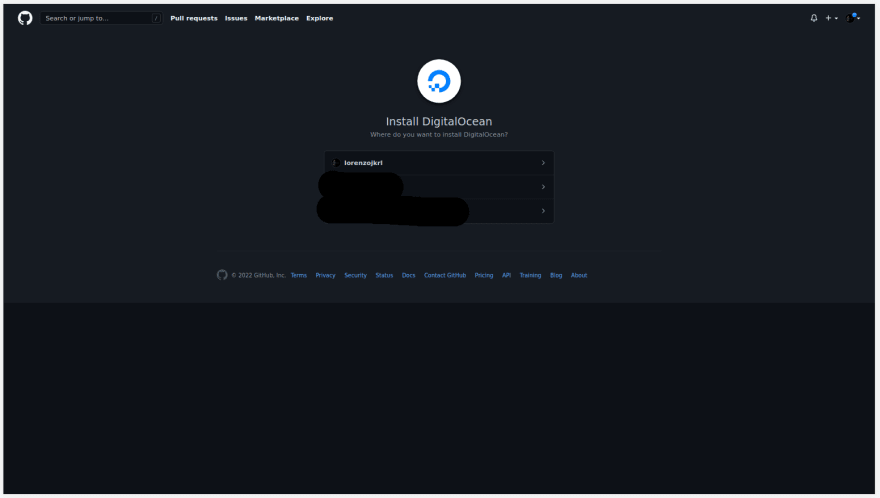Select the lorenzojkrl account row
Image resolution: width=880 pixels, height=498 pixels.
coord(439,163)
